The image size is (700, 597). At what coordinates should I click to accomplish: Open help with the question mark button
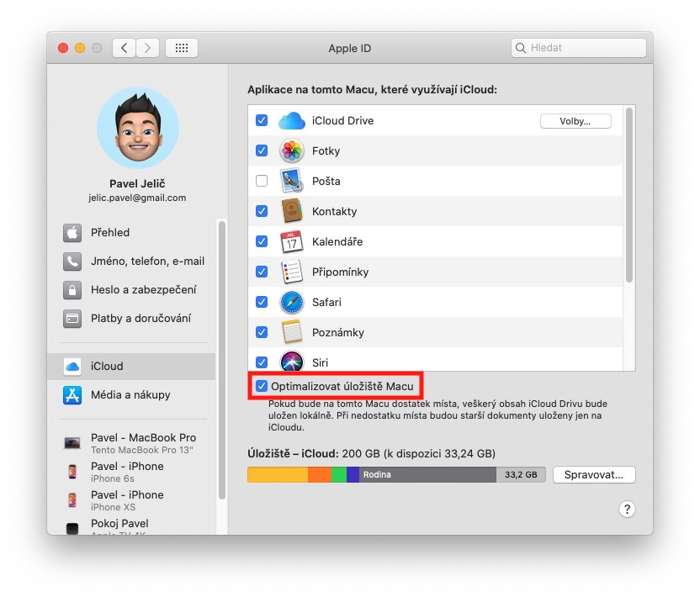(x=627, y=509)
